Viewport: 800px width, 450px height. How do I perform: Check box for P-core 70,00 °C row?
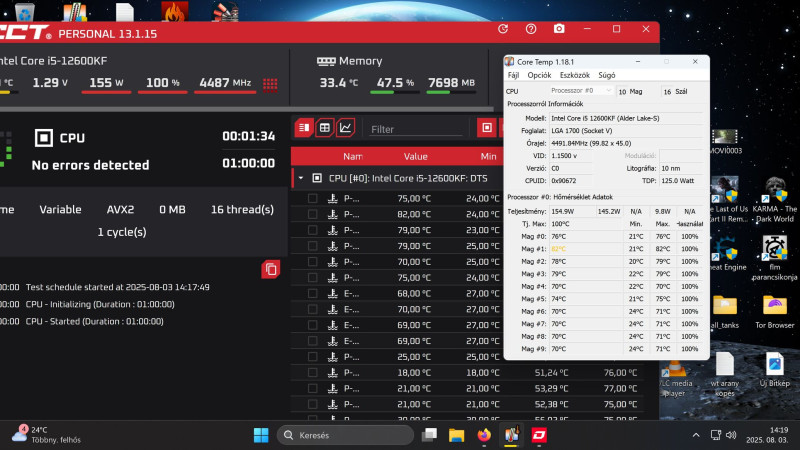pyautogui.click(x=312, y=262)
